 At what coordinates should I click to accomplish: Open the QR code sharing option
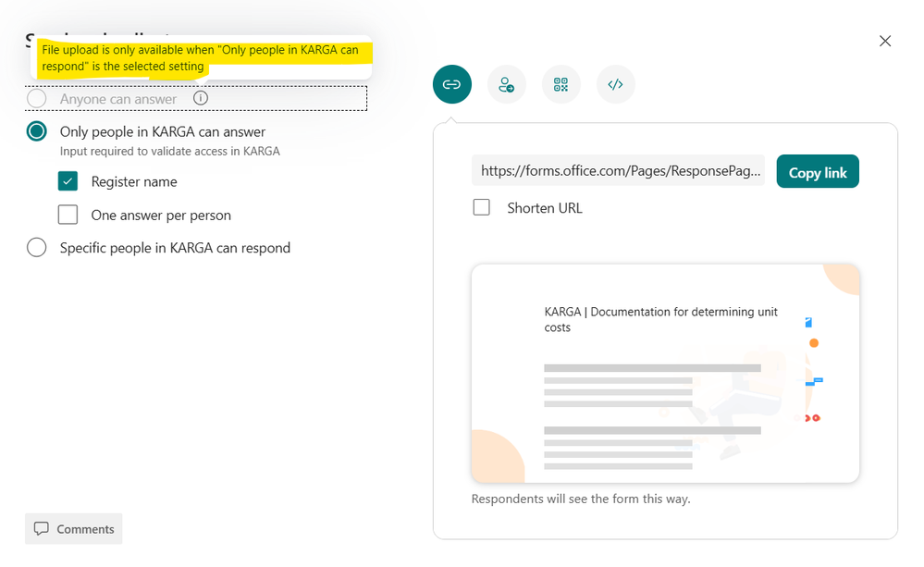pyautogui.click(x=561, y=84)
